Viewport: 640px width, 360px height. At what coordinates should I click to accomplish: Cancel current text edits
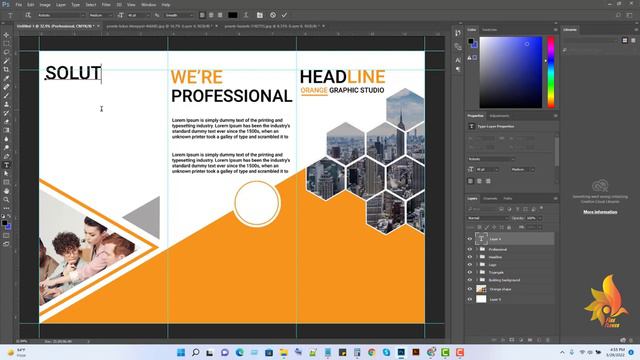pyautogui.click(x=273, y=15)
